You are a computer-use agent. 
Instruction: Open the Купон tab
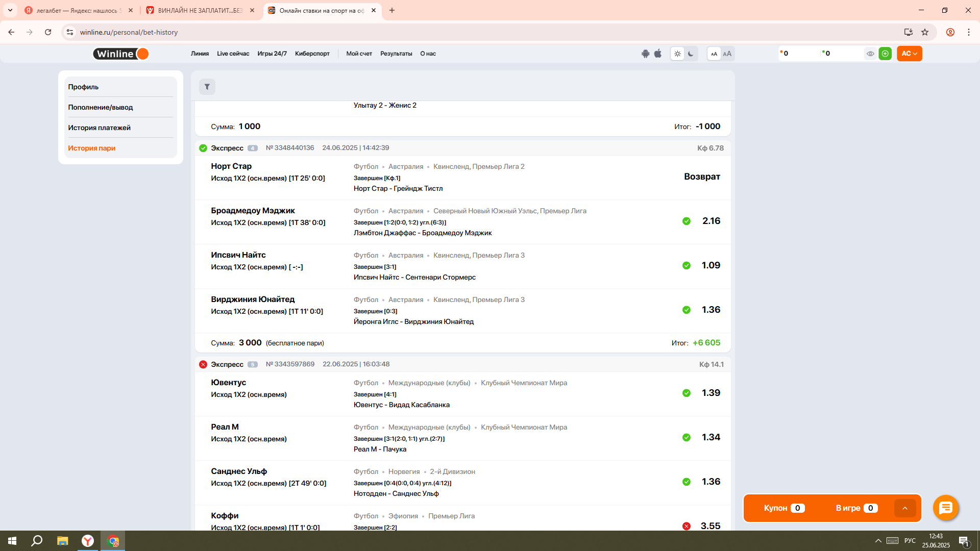(x=784, y=508)
